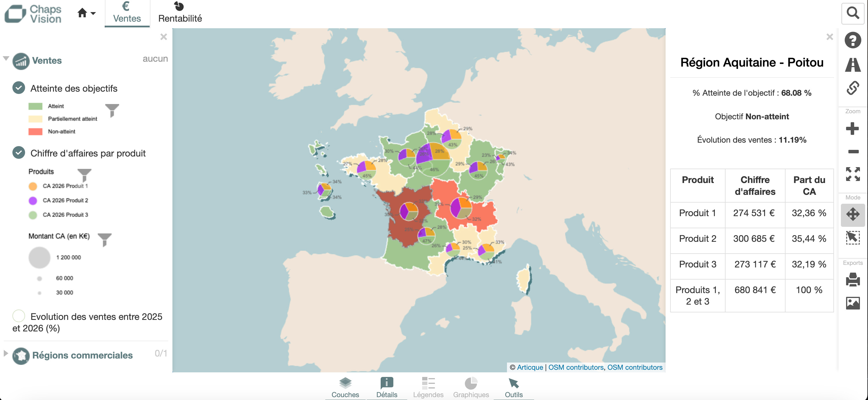Open the Outils bottom tab
The width and height of the screenshot is (868, 400).
tap(514, 388)
